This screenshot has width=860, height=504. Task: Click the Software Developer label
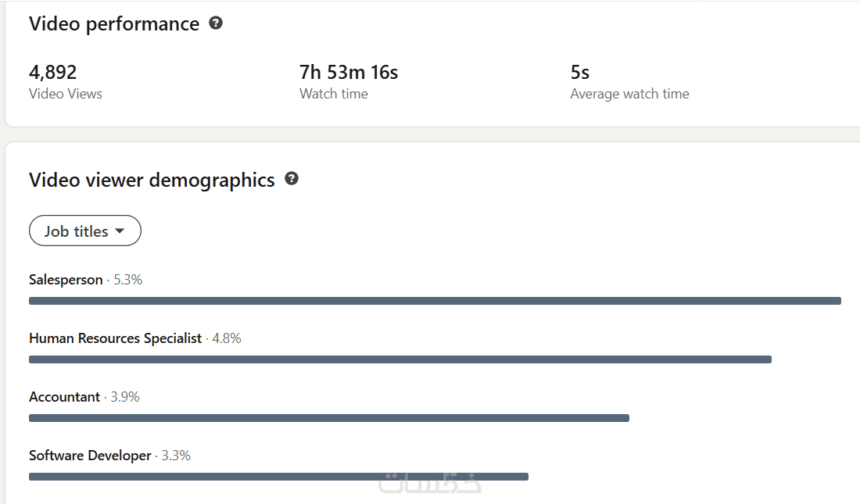[90, 456]
